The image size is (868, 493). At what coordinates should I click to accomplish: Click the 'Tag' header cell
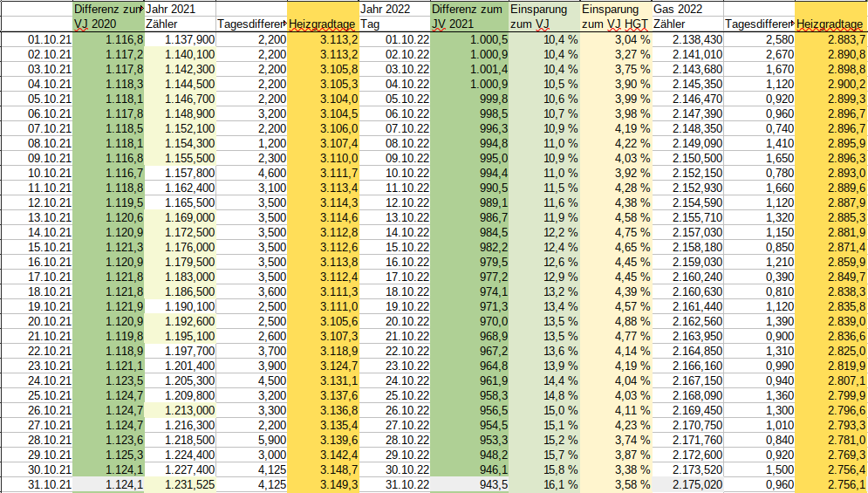394,24
